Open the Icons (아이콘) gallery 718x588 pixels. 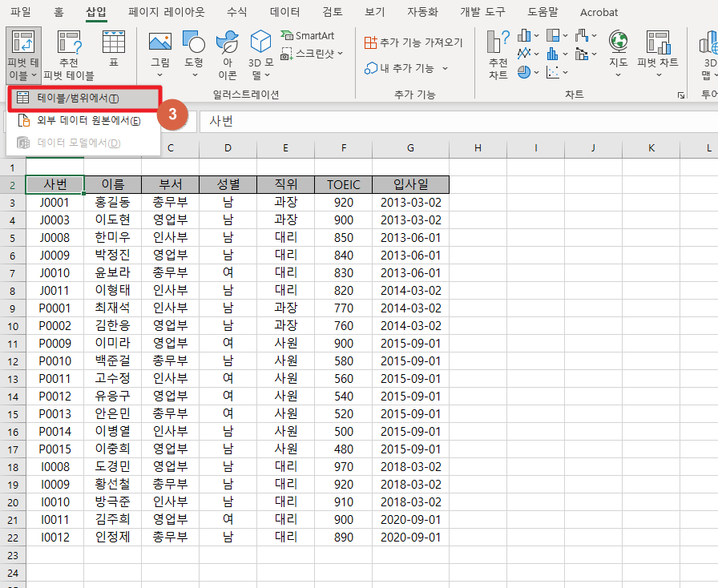point(228,55)
